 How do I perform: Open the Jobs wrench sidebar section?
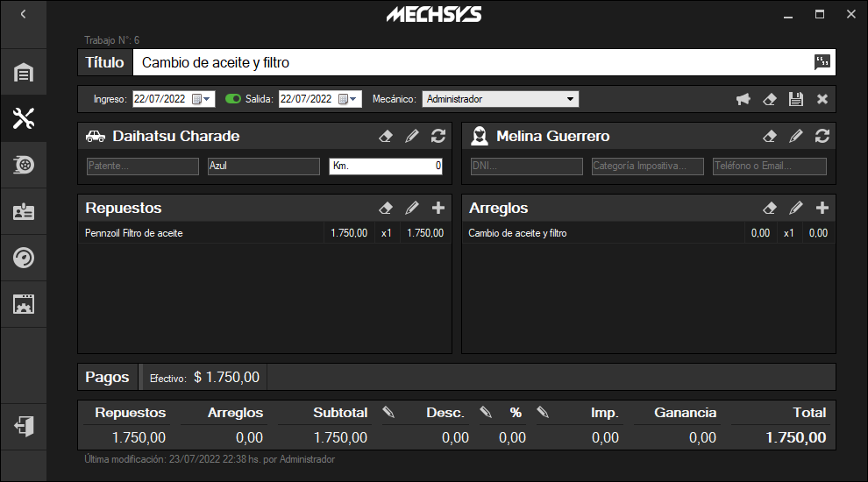tap(24, 118)
